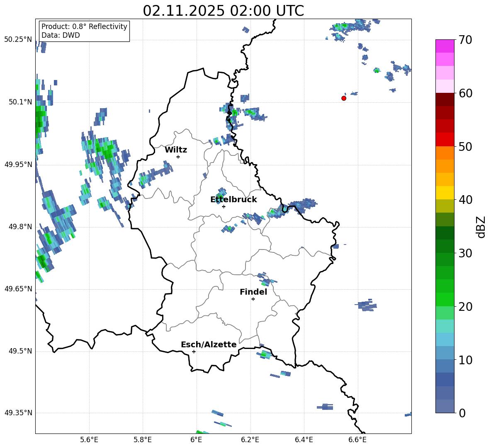Click the 5.6°E longitude label
Viewport: 491px width, 448px height.
pos(89,440)
